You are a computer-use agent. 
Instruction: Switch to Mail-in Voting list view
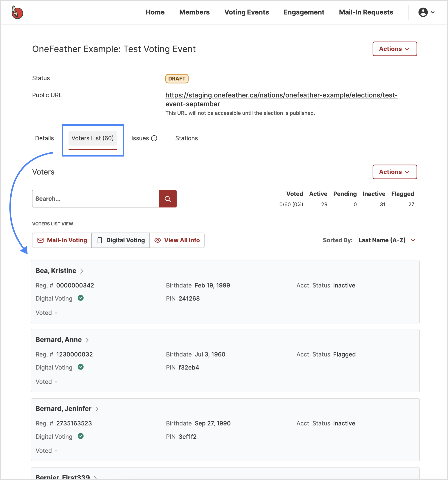tap(62, 240)
